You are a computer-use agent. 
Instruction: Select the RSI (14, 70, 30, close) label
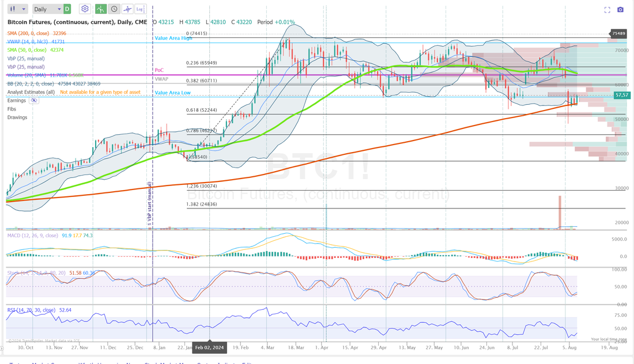pyautogui.click(x=31, y=310)
